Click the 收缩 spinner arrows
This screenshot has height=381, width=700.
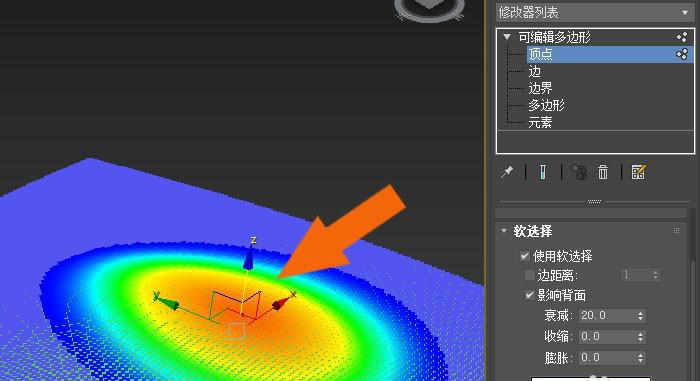coord(641,336)
